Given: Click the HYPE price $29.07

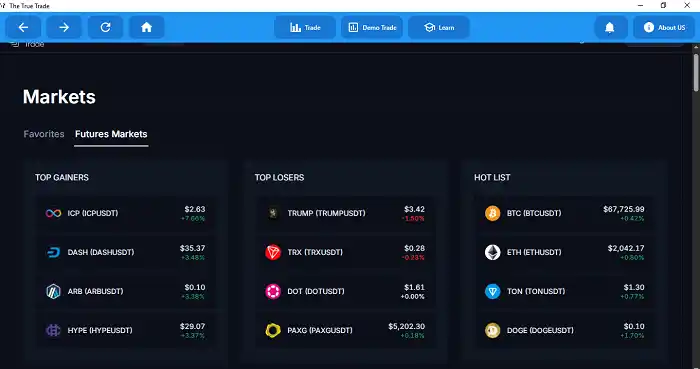Looking at the screenshot, I should pyautogui.click(x=192, y=326).
